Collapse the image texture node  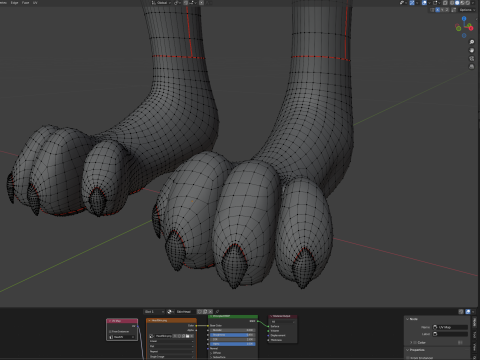coord(149,321)
